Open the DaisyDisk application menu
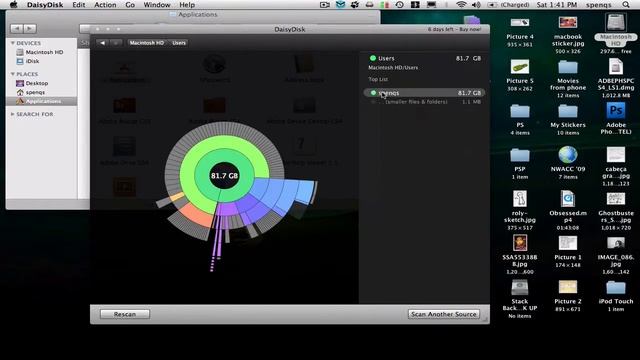Image resolution: width=640 pixels, height=360 pixels. coord(45,5)
